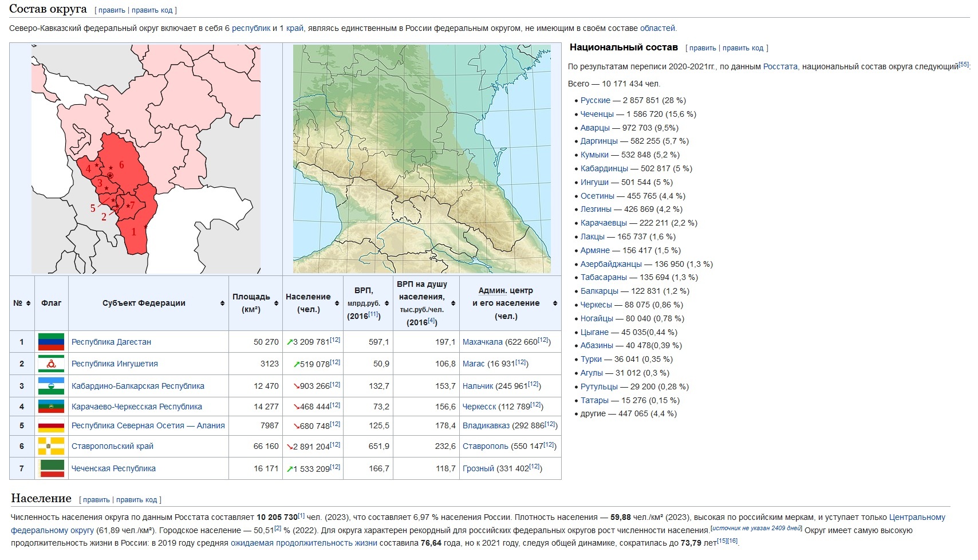Click править код next to Состав округа
The image size is (978, 560).
[x=152, y=10]
